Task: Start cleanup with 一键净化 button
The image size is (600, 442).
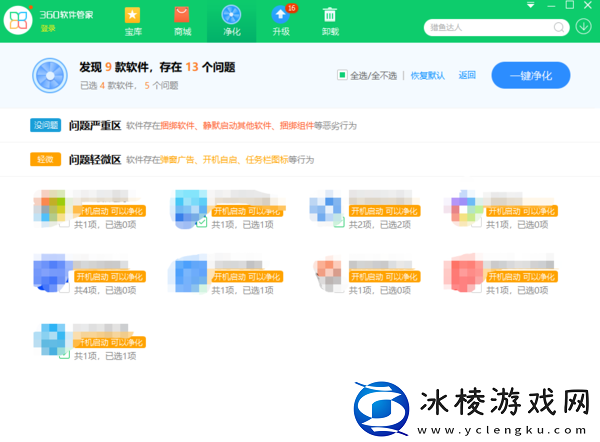Action: coord(531,75)
